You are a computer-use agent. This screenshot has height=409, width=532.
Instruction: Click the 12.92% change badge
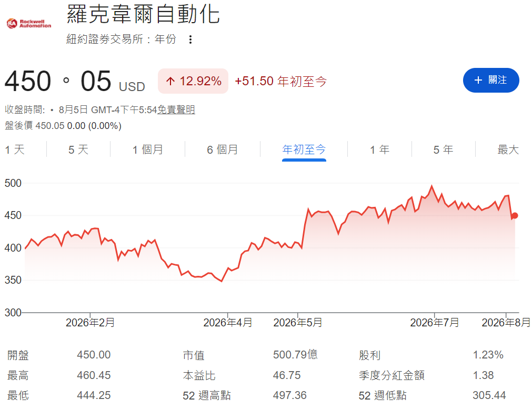193,81
